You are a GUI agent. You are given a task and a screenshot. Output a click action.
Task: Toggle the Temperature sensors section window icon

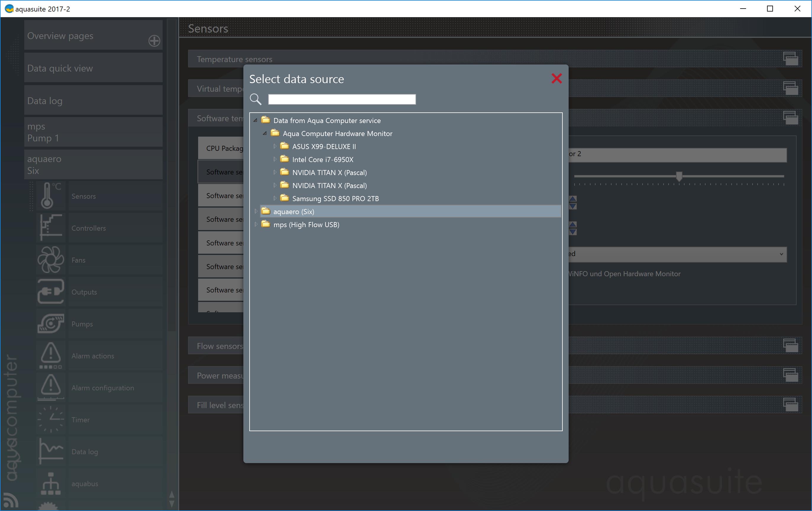click(790, 59)
